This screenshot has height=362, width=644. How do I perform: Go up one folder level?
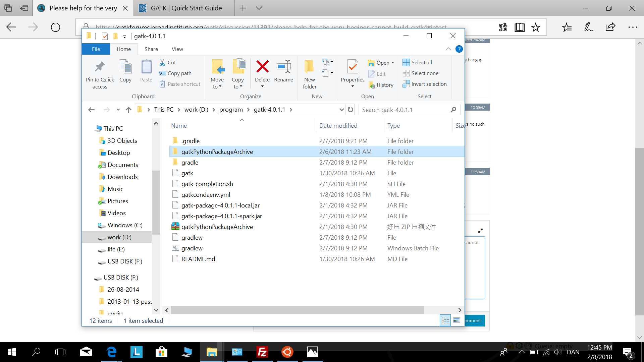pyautogui.click(x=128, y=110)
